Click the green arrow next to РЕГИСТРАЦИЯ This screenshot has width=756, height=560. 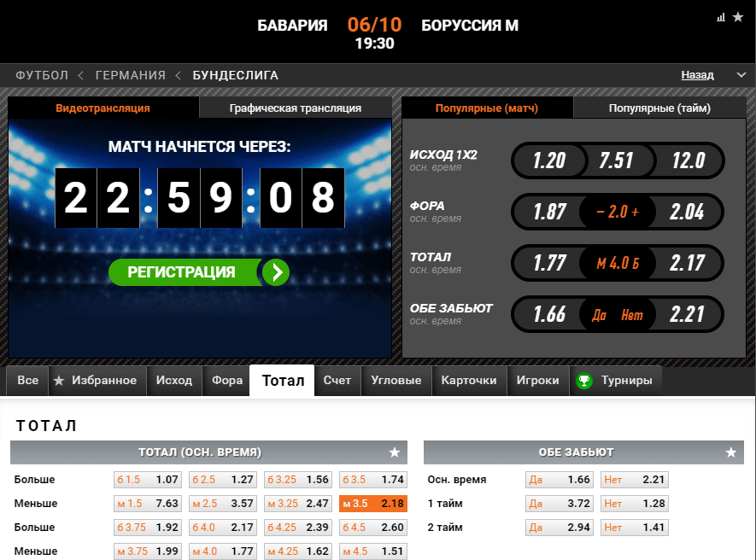[x=276, y=272]
